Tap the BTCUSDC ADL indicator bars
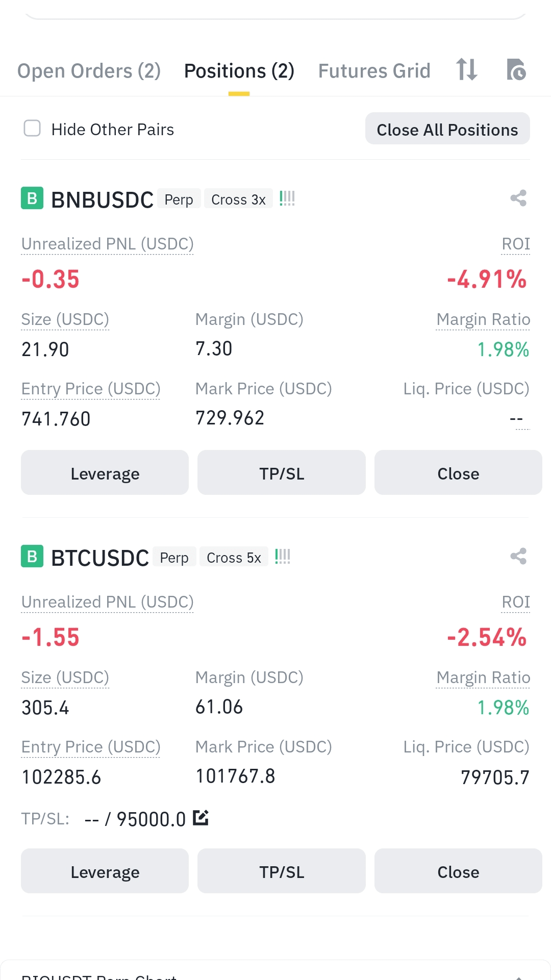Screen dimensions: 551x980 [283, 556]
